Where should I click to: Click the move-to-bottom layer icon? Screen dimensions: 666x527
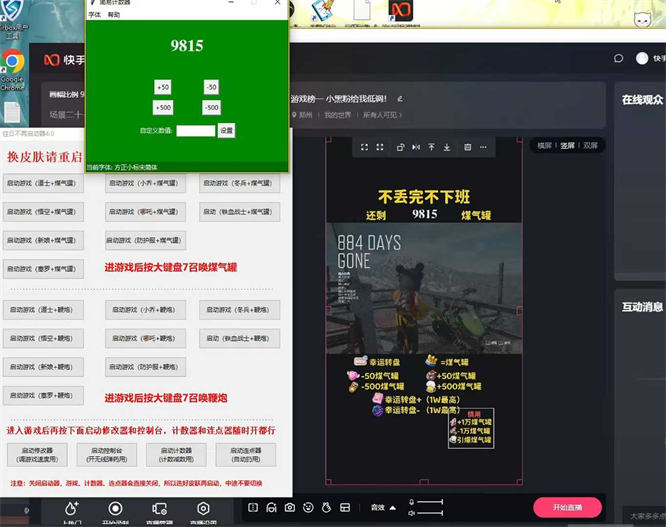[447, 147]
